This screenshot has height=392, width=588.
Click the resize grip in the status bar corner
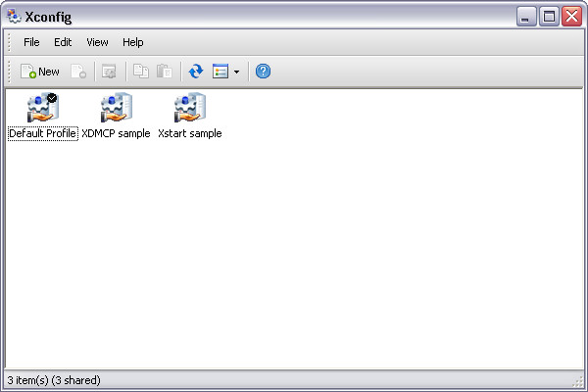579,382
